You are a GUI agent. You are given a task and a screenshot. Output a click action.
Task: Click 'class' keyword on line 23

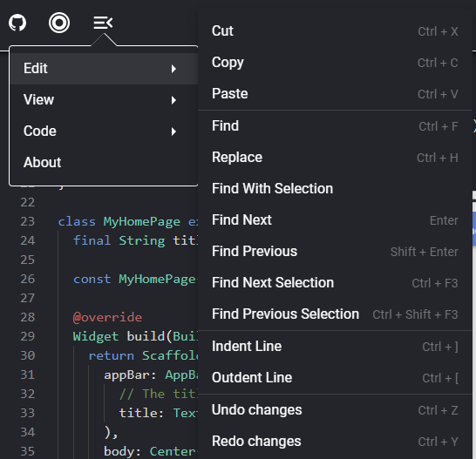(77, 221)
